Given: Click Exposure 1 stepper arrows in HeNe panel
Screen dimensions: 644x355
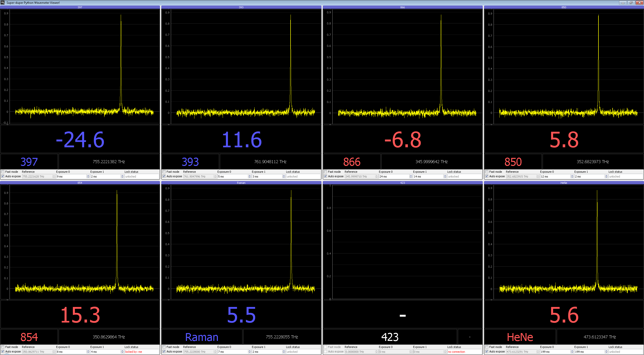Looking at the screenshot, I should pyautogui.click(x=607, y=352).
